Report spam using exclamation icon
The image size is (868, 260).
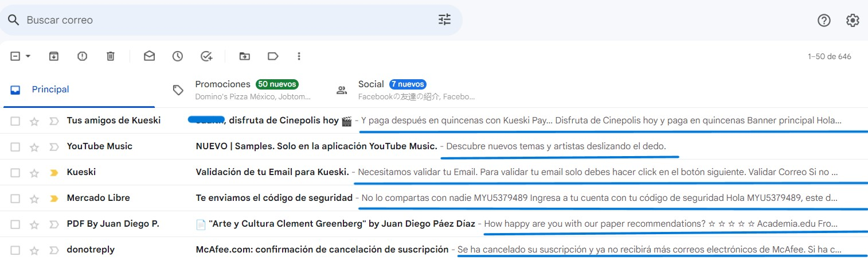coord(82,56)
